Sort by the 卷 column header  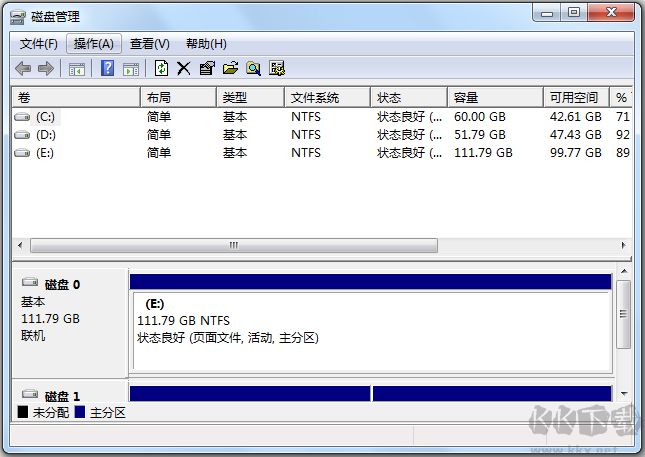[76, 97]
